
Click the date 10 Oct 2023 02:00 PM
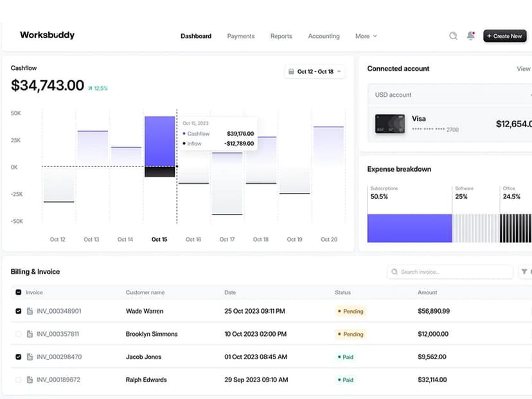coord(256,334)
